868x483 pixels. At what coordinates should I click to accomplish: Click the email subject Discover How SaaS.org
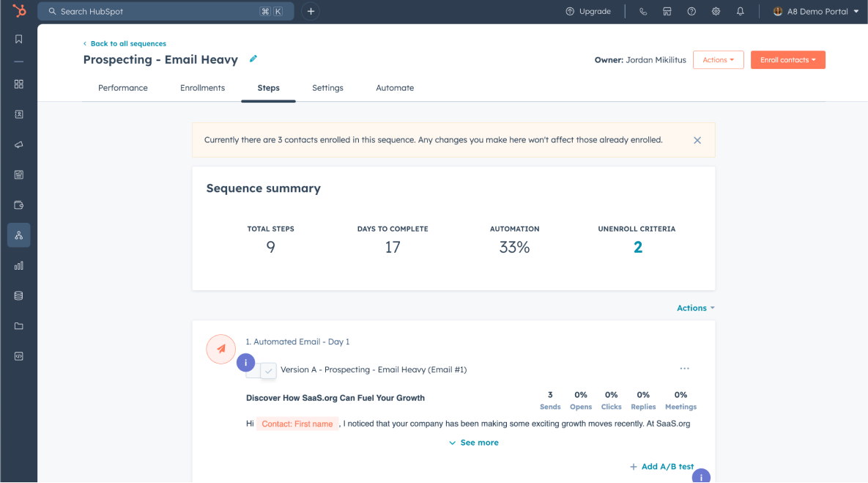(335, 398)
